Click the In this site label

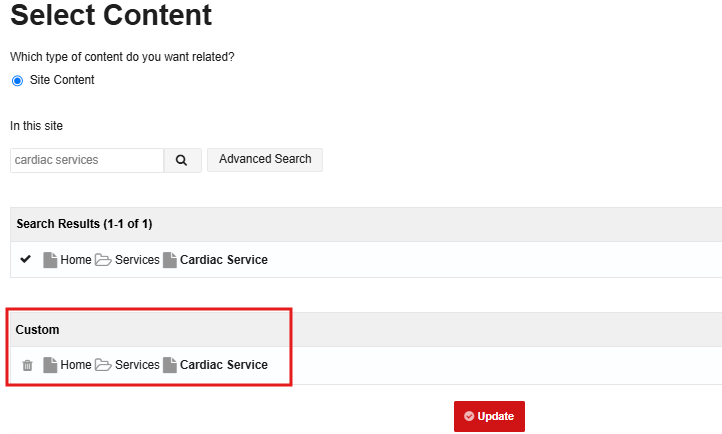pyautogui.click(x=36, y=126)
